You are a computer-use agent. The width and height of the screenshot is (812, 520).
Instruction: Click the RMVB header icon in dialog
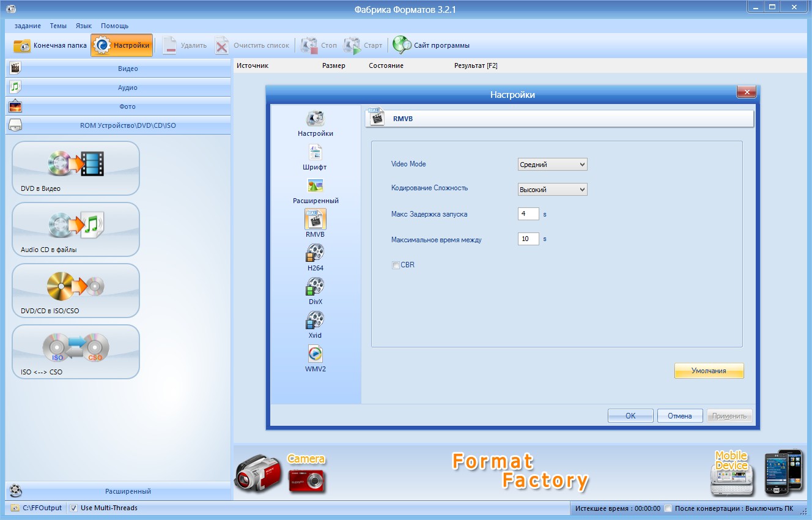pyautogui.click(x=377, y=117)
